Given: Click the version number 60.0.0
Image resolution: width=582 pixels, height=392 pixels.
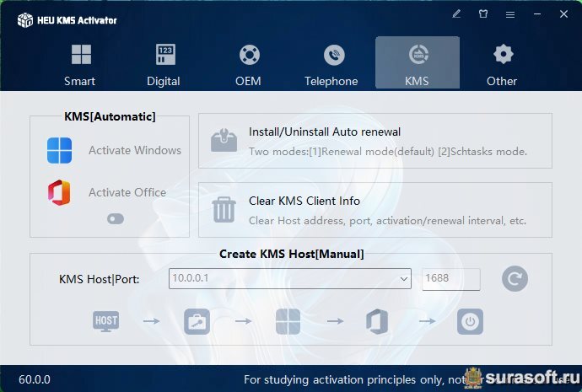Looking at the screenshot, I should coord(35,379).
